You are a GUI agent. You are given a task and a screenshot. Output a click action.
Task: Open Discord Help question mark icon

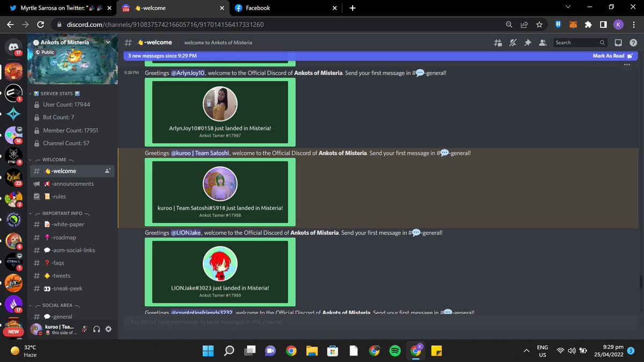point(633,42)
